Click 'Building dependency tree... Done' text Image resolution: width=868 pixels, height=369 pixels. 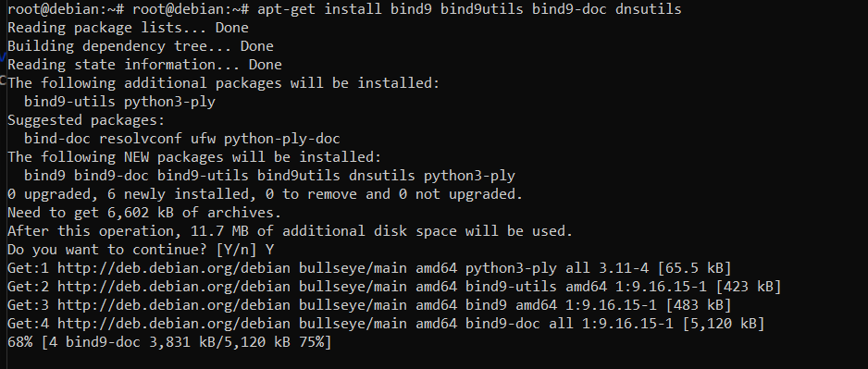[141, 46]
